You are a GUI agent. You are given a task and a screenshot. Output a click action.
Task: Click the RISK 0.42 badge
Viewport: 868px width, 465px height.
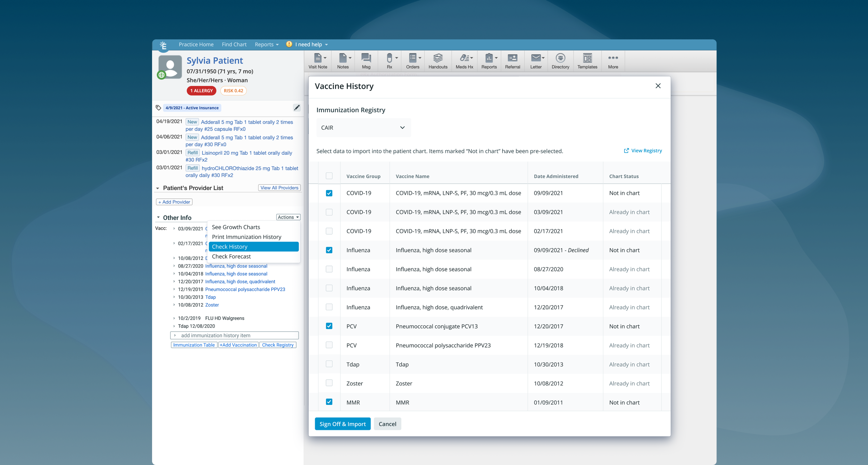233,91
